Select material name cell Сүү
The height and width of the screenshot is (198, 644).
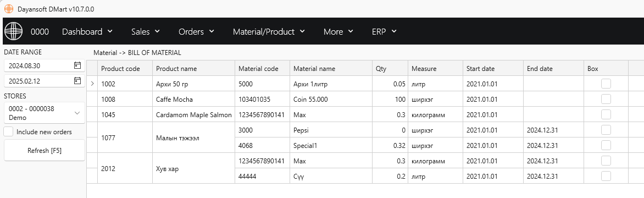pyautogui.click(x=331, y=176)
